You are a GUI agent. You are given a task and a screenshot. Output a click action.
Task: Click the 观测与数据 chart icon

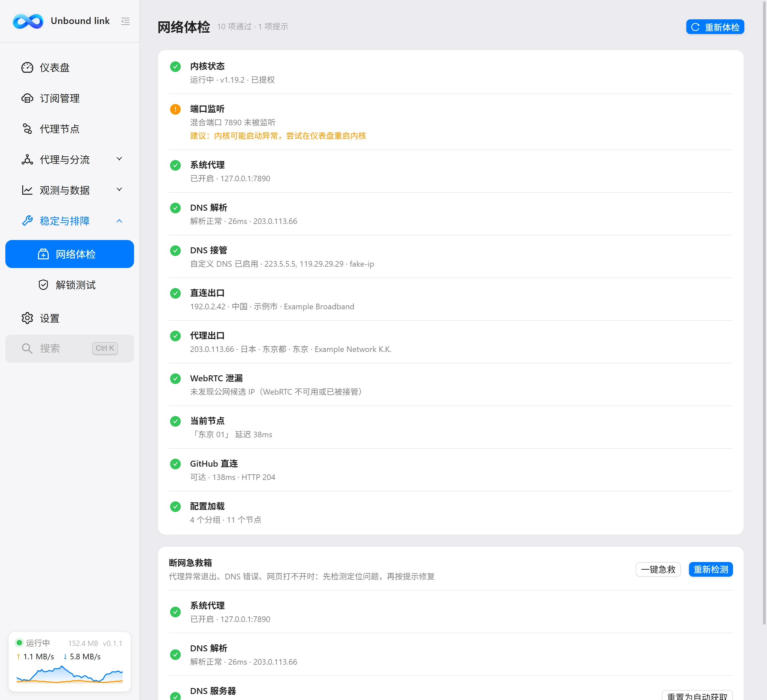pyautogui.click(x=27, y=190)
